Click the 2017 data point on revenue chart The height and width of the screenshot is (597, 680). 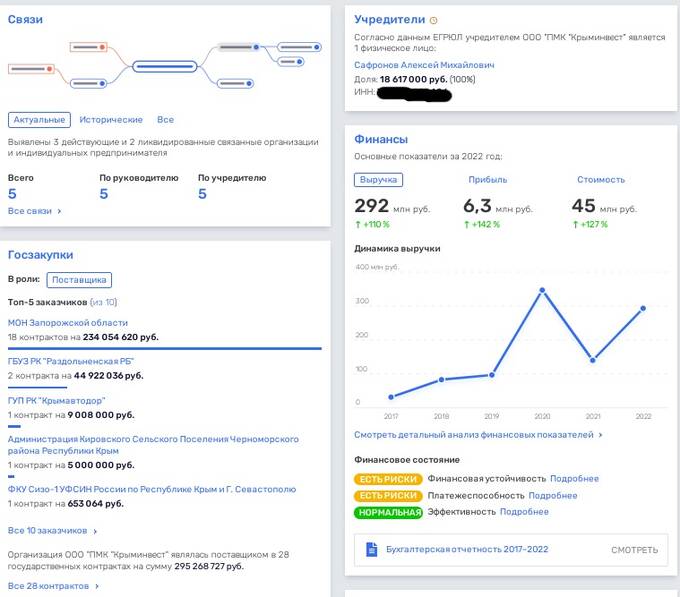click(391, 397)
